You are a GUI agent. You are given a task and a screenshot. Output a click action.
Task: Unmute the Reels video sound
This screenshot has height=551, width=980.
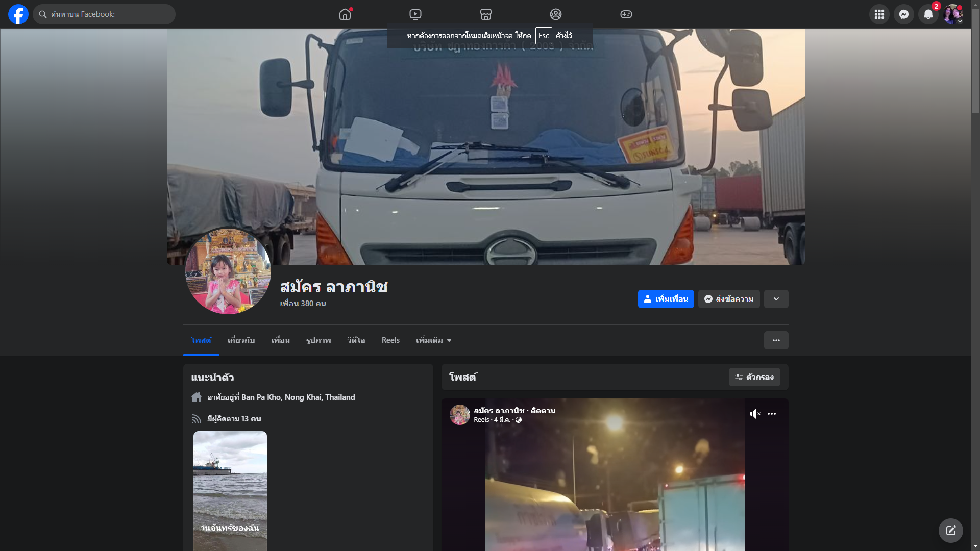click(x=755, y=414)
